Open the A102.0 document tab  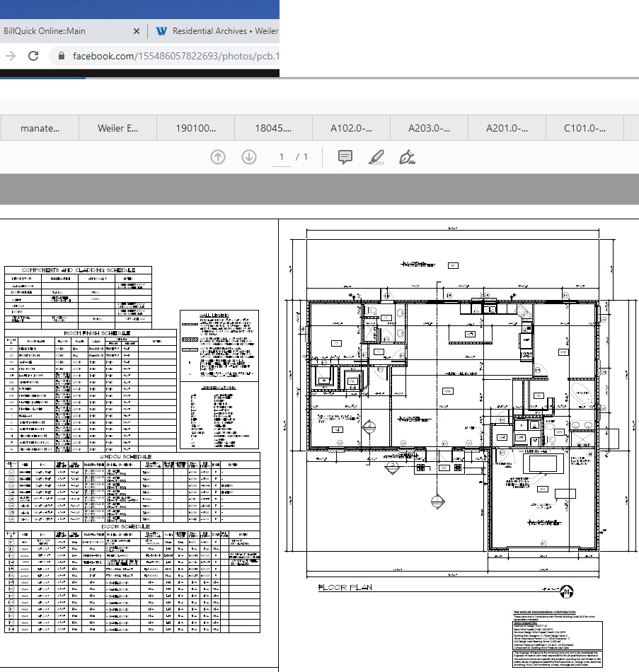coord(351,128)
